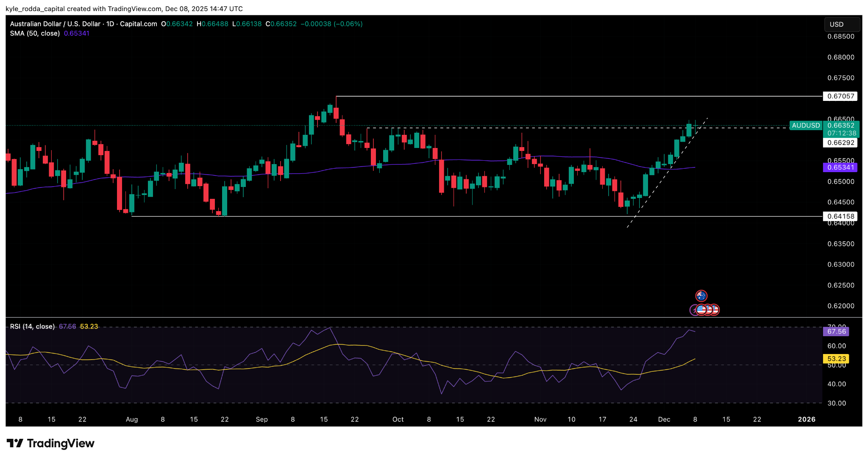868x460 pixels.
Task: Click the AUDUSD green price tag label
Action: [806, 125]
